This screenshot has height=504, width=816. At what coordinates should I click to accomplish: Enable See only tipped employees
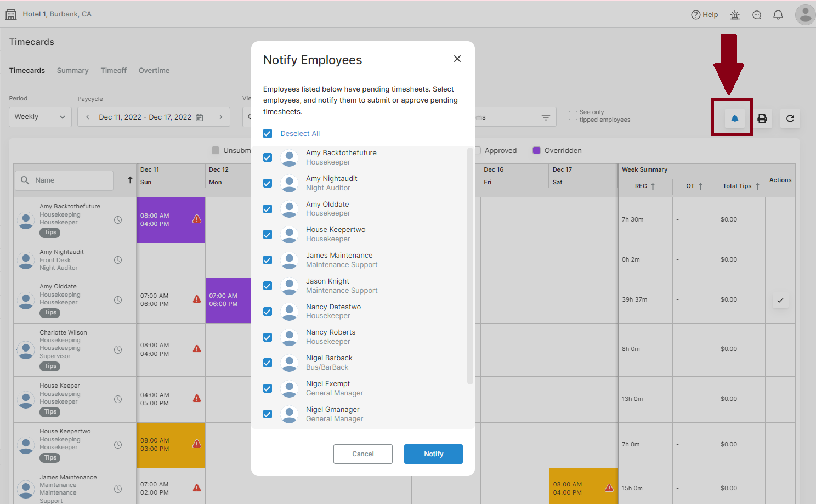click(573, 116)
